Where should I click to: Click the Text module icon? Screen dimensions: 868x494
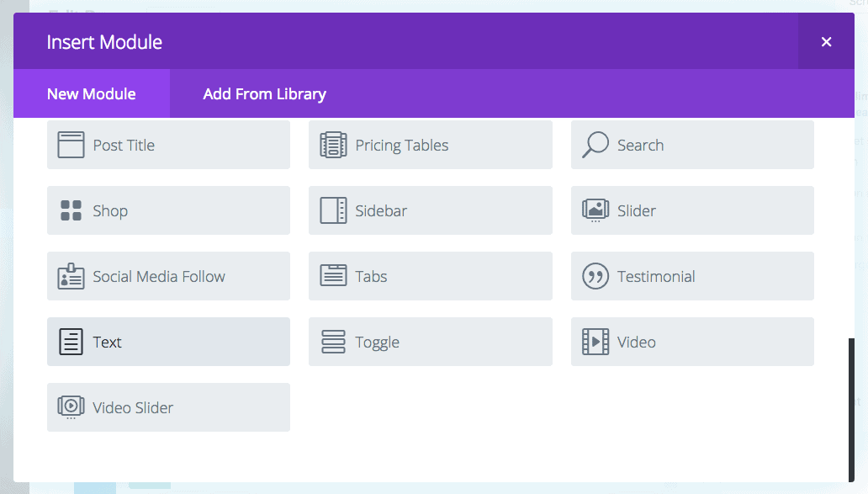click(x=71, y=342)
